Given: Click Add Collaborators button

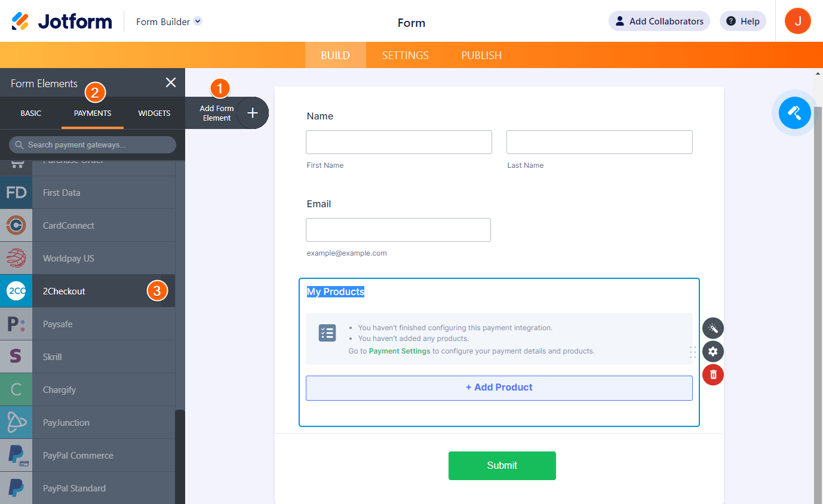Looking at the screenshot, I should click(x=659, y=21).
